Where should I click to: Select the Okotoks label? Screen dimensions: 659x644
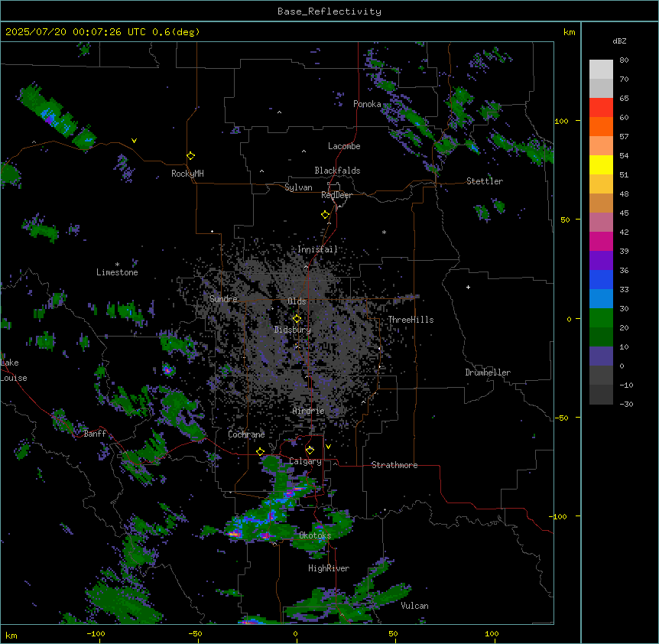[x=315, y=535]
